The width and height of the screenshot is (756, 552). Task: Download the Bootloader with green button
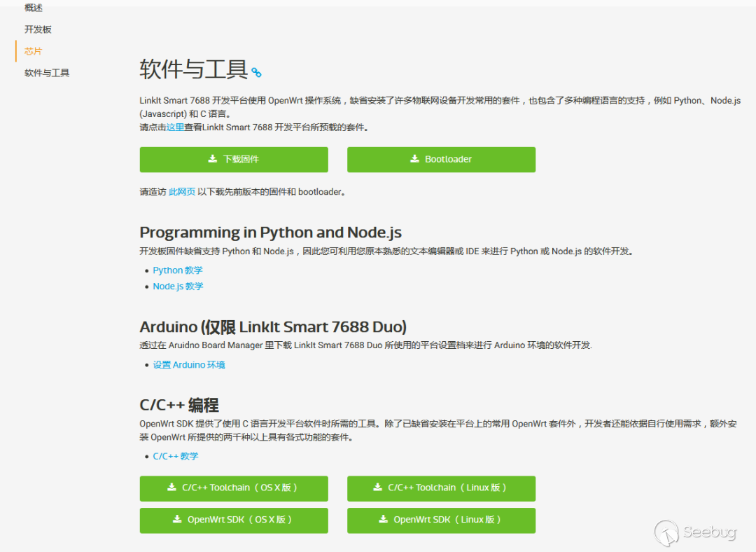coord(441,160)
